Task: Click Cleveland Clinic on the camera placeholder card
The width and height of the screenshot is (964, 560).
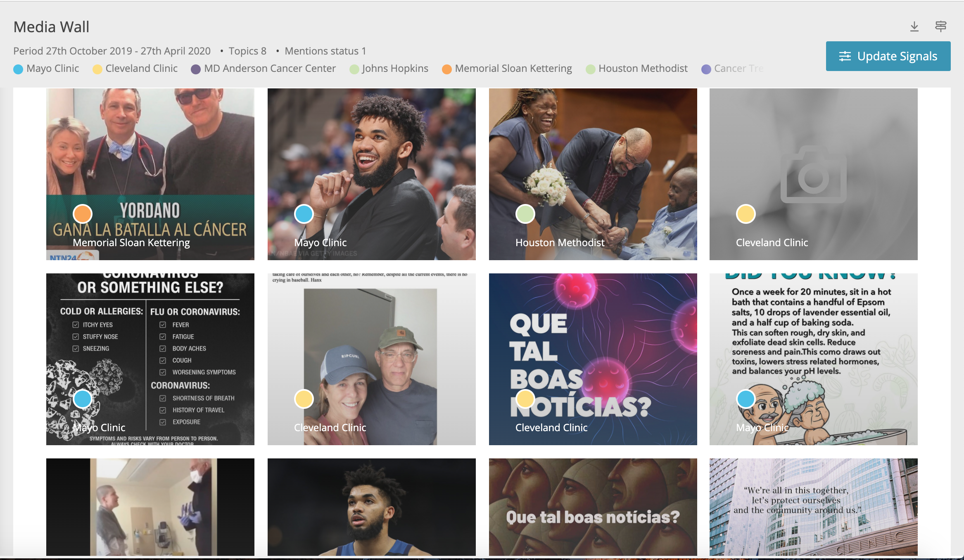Action: (x=772, y=243)
